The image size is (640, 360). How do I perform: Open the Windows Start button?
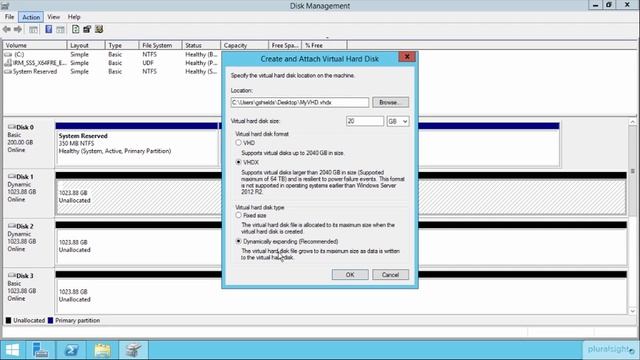click(12, 350)
